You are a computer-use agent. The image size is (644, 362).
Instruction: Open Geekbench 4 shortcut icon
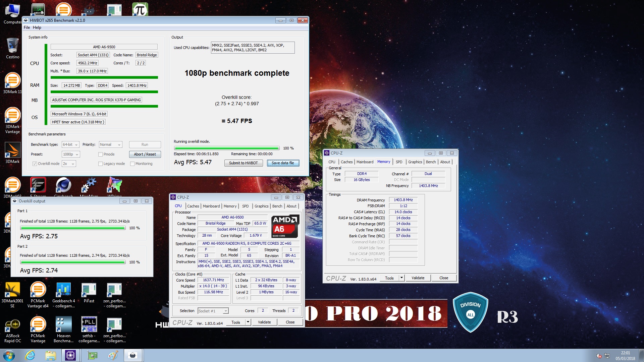point(63,295)
